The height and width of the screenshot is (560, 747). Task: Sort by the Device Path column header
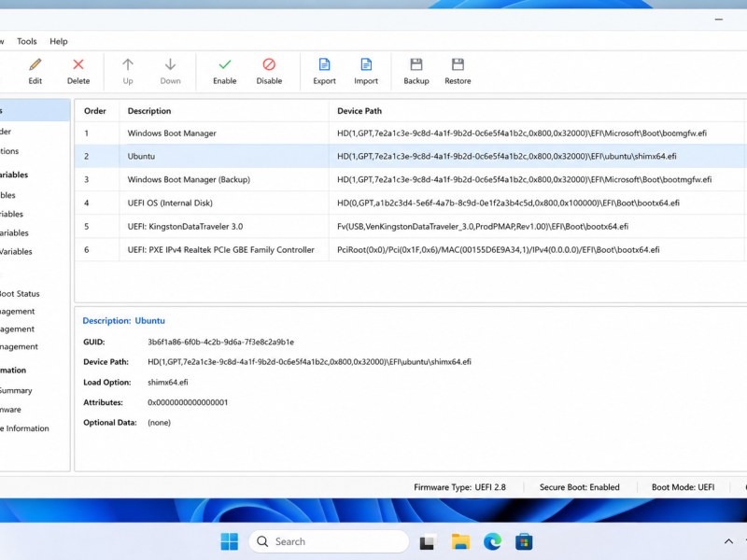pos(538,111)
